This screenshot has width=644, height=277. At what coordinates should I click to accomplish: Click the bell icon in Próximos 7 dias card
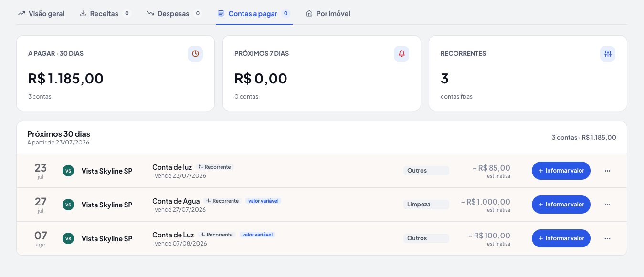(401, 54)
